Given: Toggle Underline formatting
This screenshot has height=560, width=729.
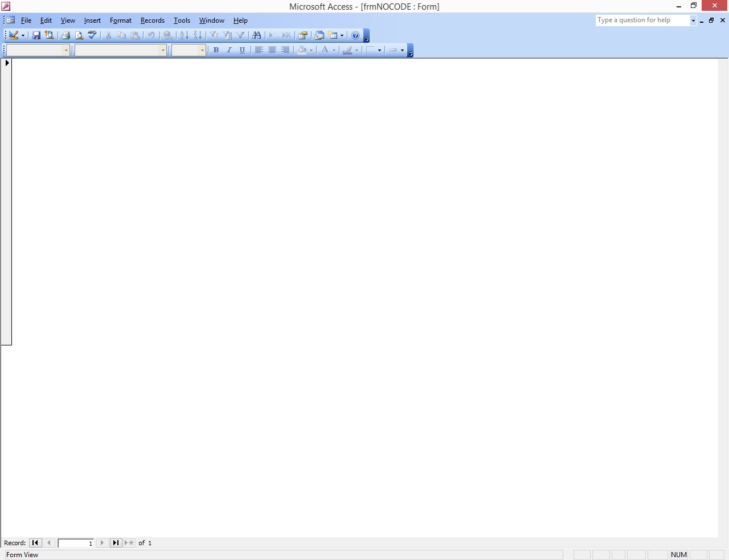Looking at the screenshot, I should (242, 50).
